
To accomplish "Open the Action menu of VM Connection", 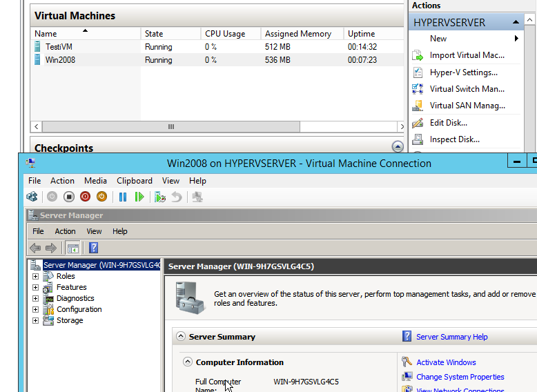I will tap(62, 181).
